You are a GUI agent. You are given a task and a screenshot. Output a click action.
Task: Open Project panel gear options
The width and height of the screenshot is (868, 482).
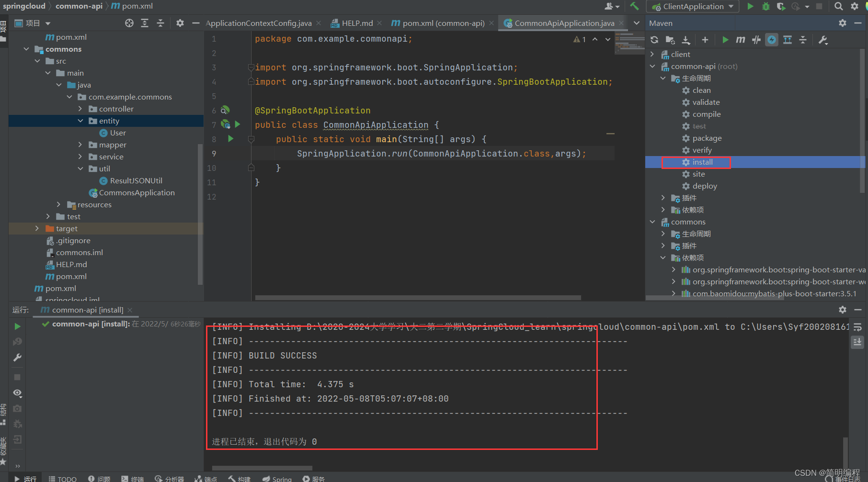tap(180, 23)
